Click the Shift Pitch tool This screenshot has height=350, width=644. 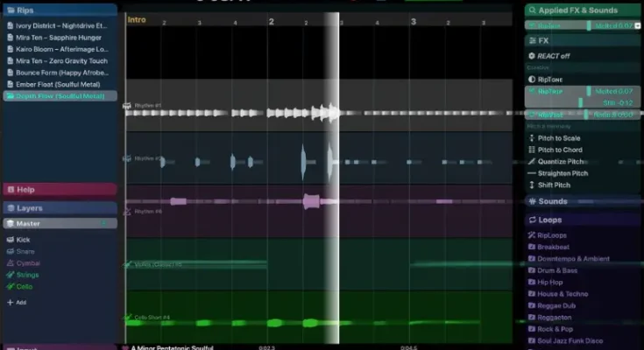coord(556,185)
